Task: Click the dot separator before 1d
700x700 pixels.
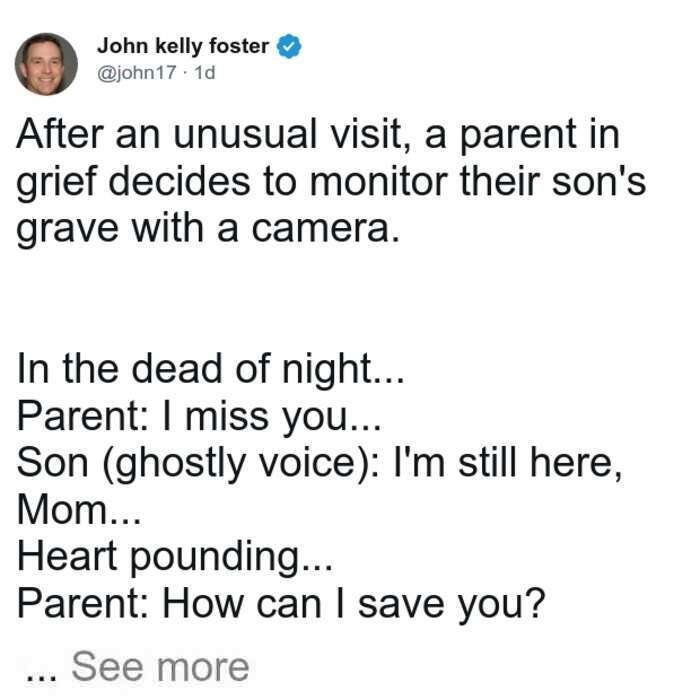Action: pyautogui.click(x=186, y=74)
